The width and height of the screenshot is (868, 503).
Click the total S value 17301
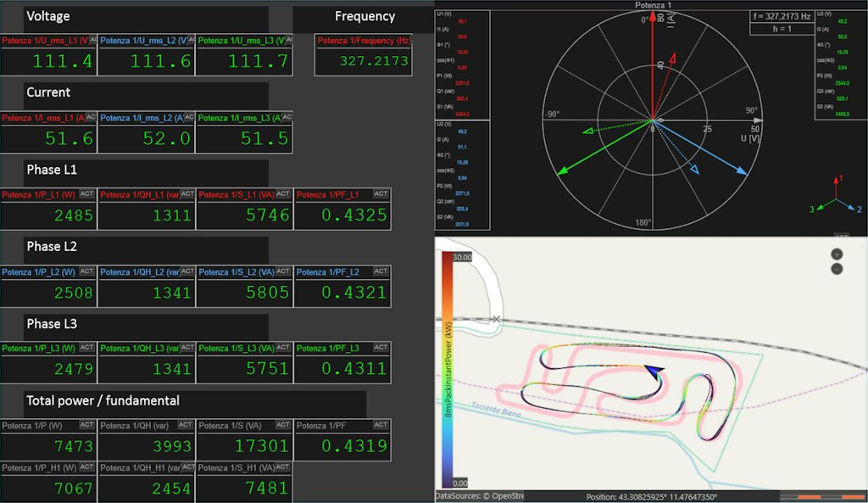tap(262, 446)
